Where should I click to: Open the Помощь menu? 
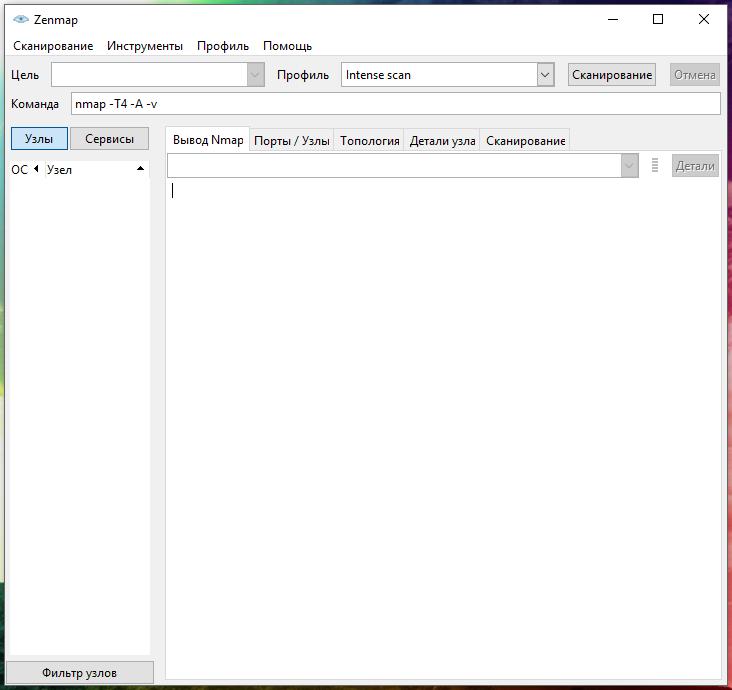coord(287,46)
